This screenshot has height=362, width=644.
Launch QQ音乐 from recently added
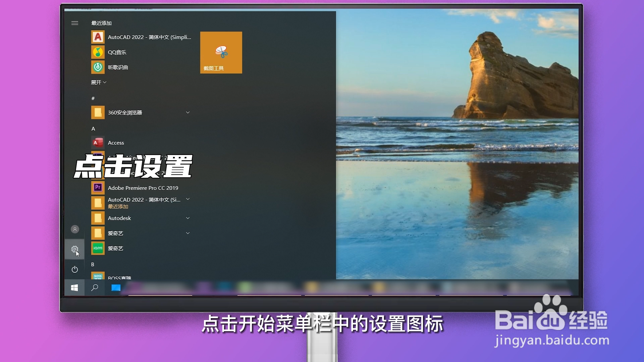pyautogui.click(x=117, y=52)
